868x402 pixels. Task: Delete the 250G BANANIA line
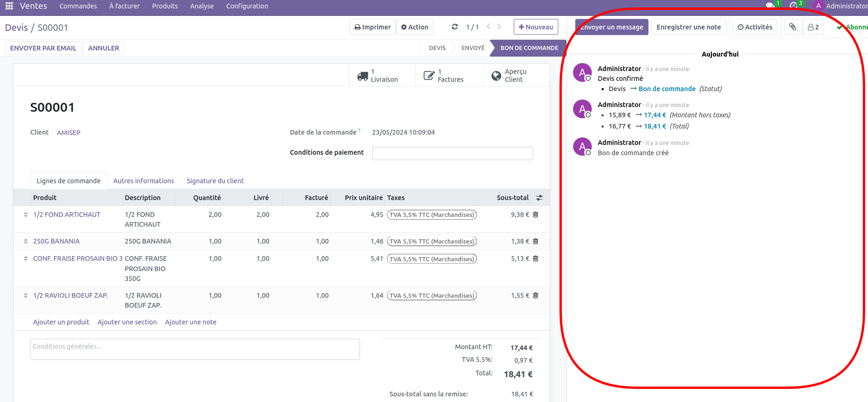pos(536,241)
